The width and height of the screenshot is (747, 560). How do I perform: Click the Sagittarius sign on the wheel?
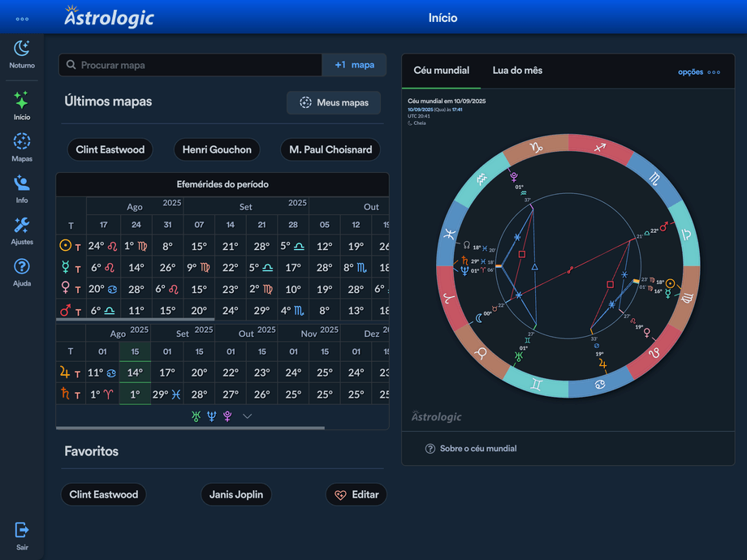pos(600,147)
